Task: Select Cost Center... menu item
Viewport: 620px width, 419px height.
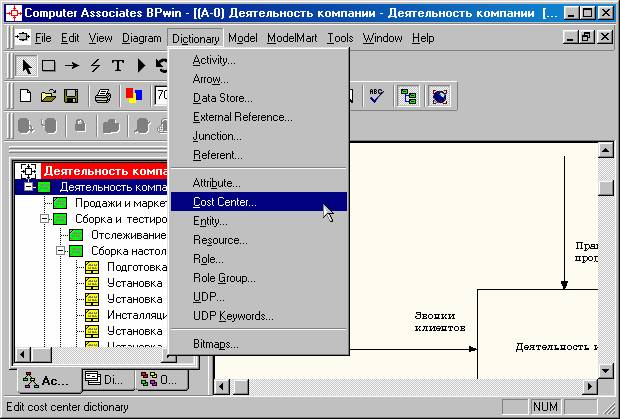Action: [259, 202]
